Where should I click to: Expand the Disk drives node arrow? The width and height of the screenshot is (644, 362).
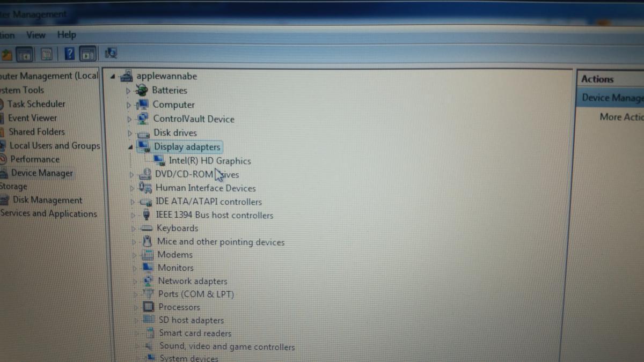pos(130,132)
